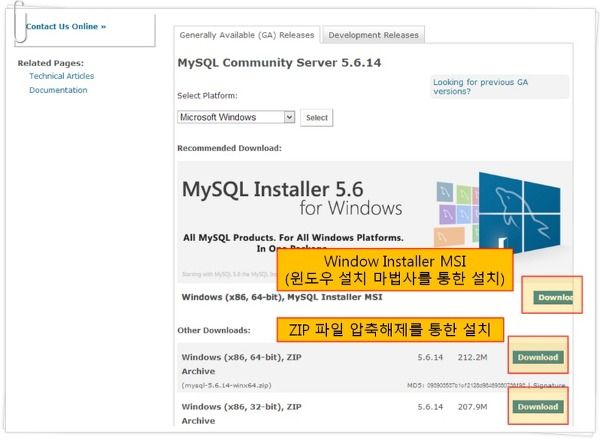Click the Recommended Download label
Screen dimensions: 600x440
pos(230,148)
